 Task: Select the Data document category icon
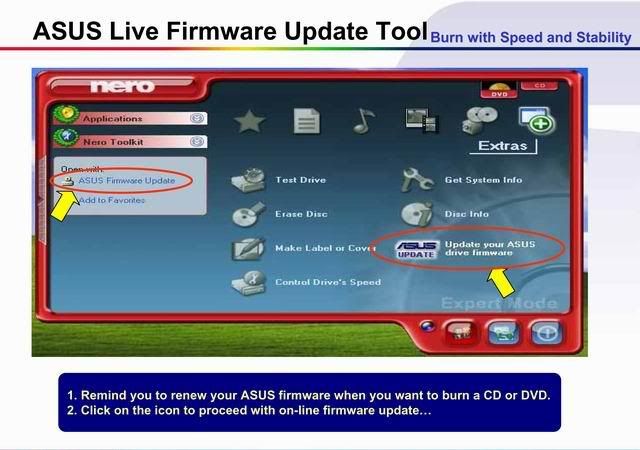coord(307,121)
